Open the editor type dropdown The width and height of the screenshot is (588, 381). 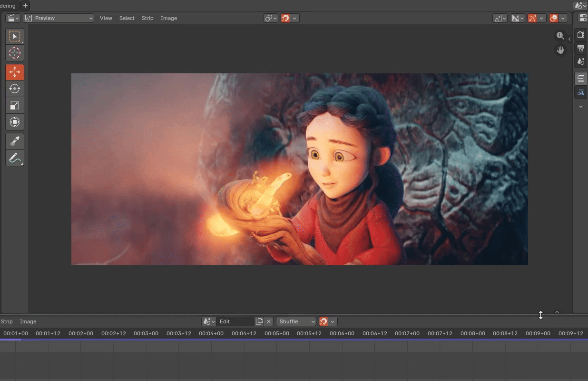[x=13, y=18]
